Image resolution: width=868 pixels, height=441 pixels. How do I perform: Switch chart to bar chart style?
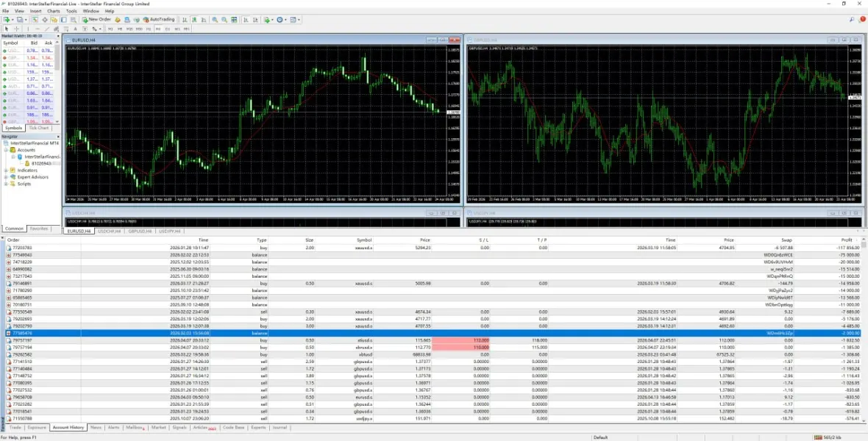click(185, 19)
